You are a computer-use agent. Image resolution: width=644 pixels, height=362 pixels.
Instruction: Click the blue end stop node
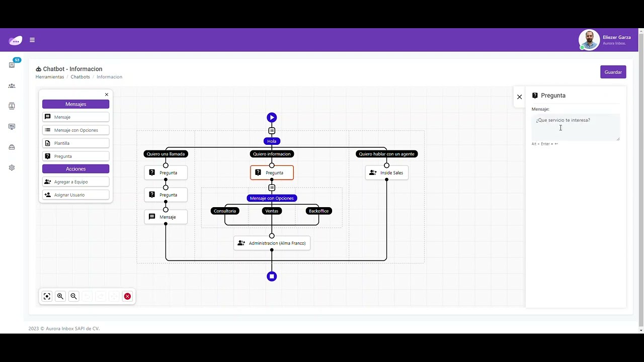point(272,276)
